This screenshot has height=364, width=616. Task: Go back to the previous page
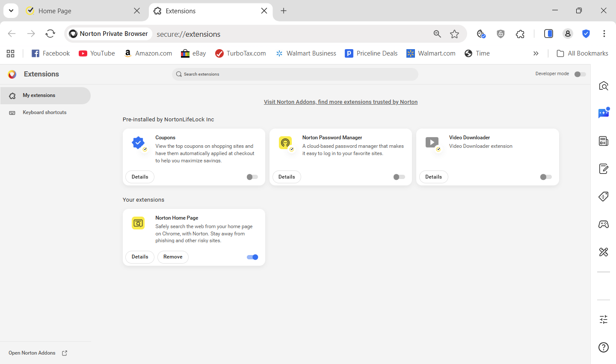pyautogui.click(x=12, y=34)
